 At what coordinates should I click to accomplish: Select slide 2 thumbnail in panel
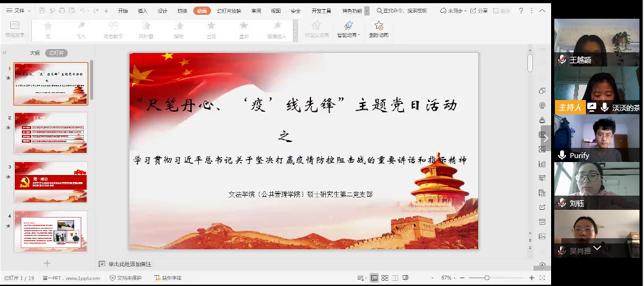pos(51,133)
